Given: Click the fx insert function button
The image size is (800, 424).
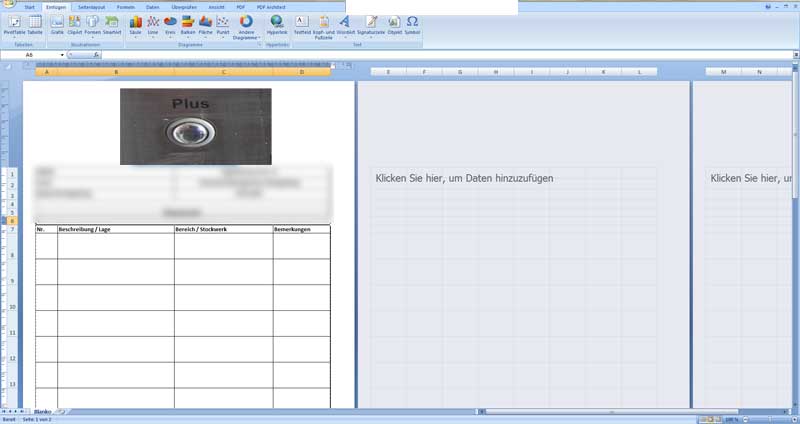Looking at the screenshot, I should pos(96,55).
